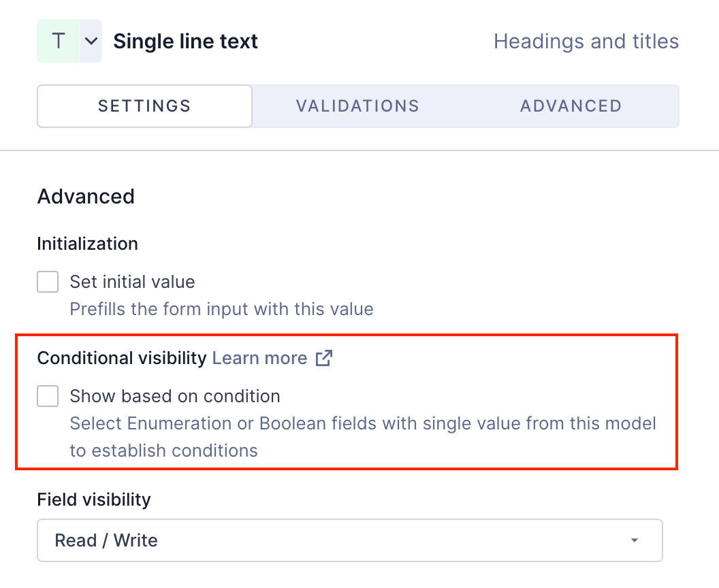Open the external link icon beside Learn more

[x=325, y=357]
